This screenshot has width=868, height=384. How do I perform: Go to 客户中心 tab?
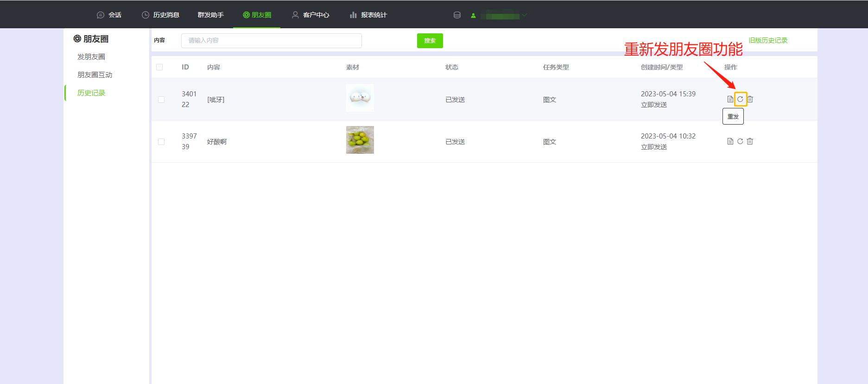[x=310, y=15]
